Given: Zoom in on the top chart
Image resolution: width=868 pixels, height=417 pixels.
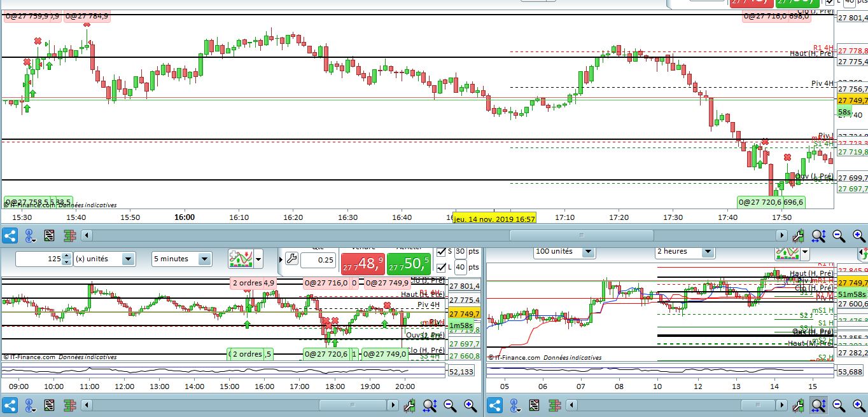Looking at the screenshot, I should click(x=858, y=236).
